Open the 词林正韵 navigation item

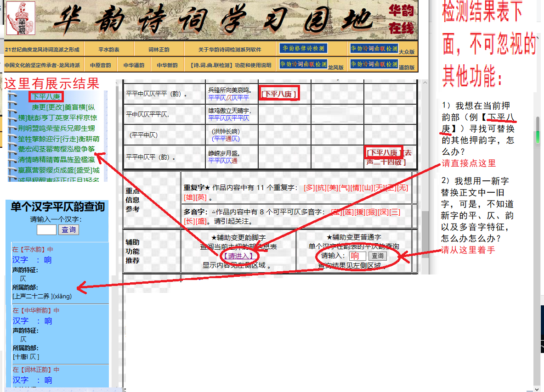pyautogui.click(x=159, y=50)
